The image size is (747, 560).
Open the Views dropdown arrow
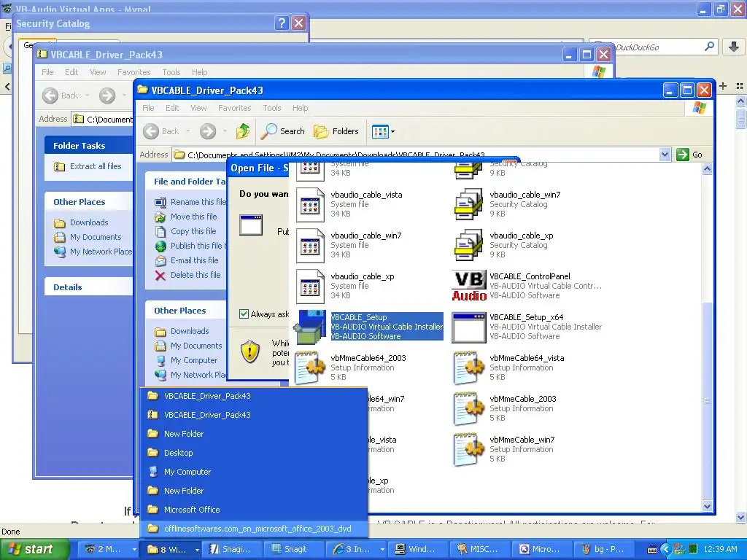pos(393,132)
